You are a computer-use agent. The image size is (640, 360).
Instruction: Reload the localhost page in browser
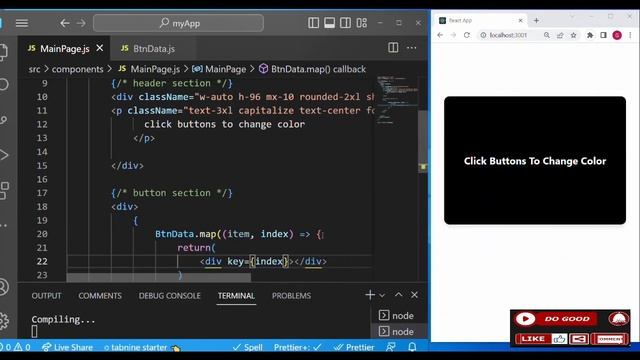(x=467, y=35)
